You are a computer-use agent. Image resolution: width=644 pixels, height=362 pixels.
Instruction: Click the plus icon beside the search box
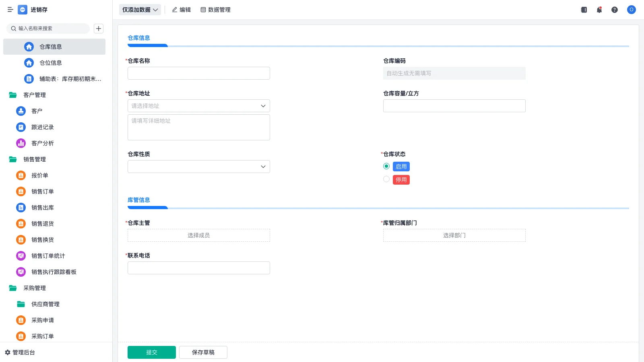99,29
